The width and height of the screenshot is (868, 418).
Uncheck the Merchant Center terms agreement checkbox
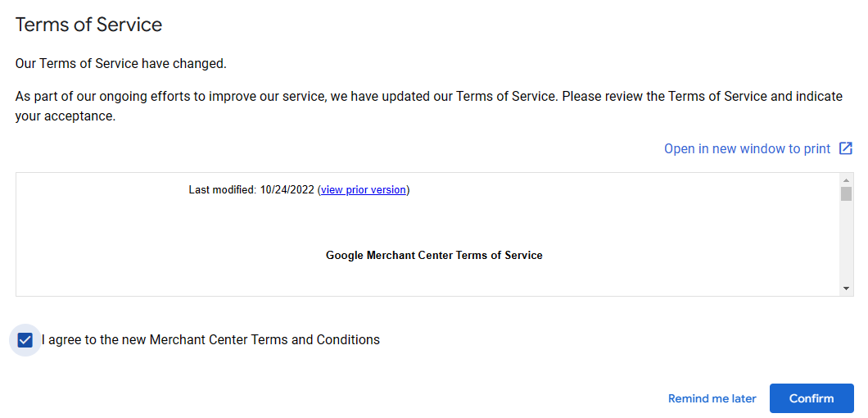(x=25, y=340)
